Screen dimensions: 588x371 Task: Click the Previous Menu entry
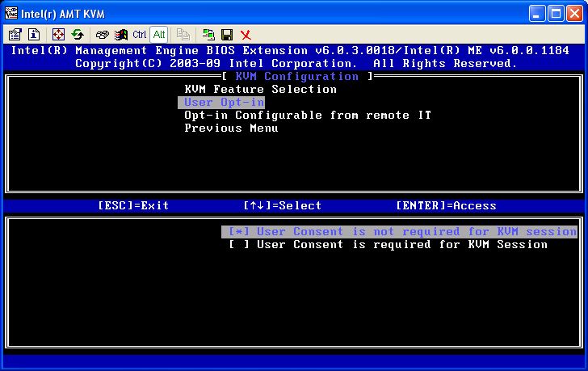231,129
